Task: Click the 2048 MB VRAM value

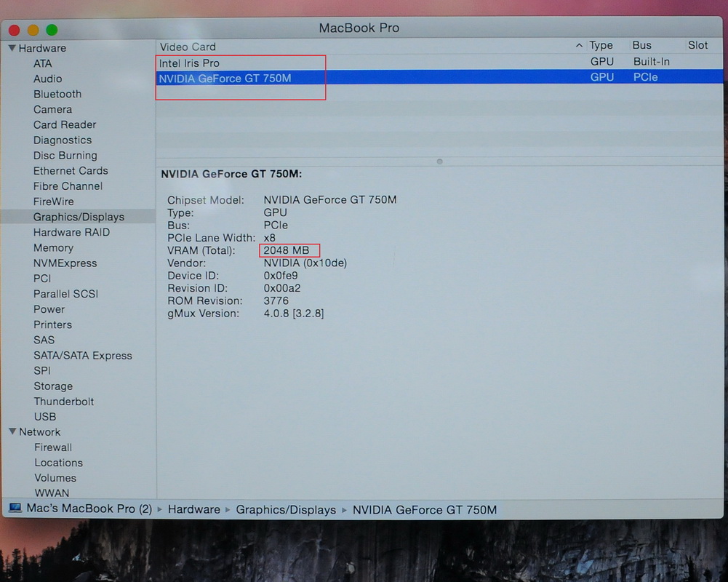Action: tap(287, 250)
